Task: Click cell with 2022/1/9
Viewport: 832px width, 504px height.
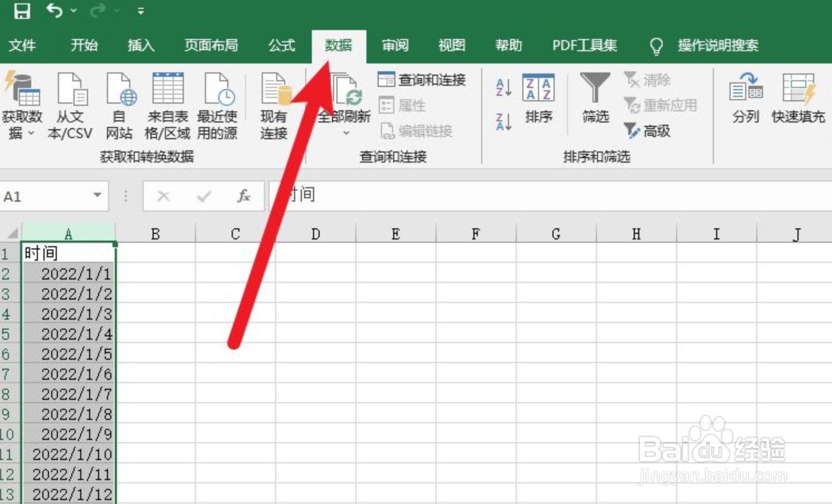Action: 68,434
